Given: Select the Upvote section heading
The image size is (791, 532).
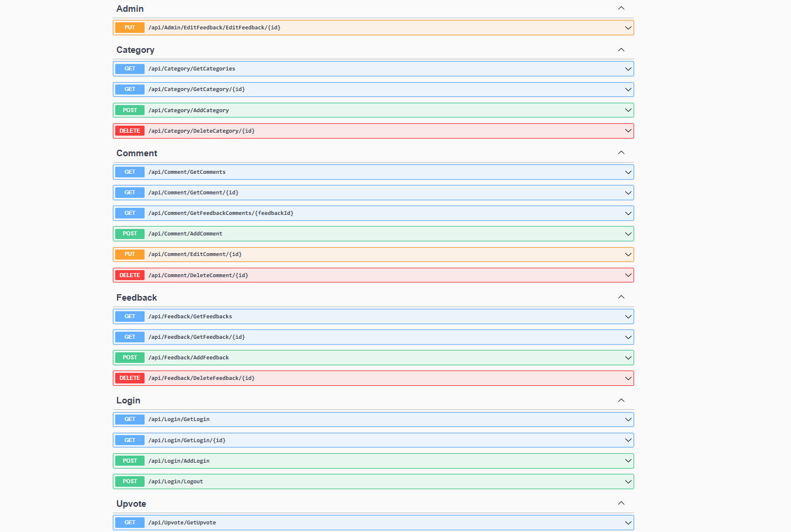Looking at the screenshot, I should coord(131,504).
